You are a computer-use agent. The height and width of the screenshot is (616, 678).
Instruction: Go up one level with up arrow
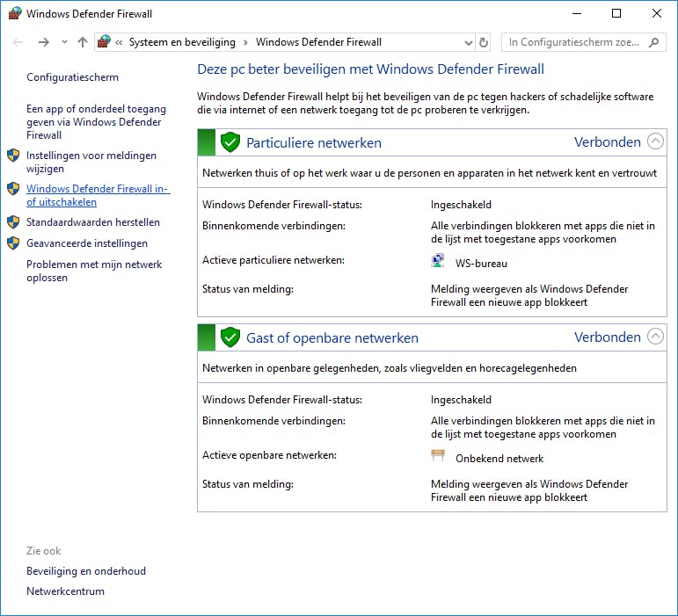82,42
